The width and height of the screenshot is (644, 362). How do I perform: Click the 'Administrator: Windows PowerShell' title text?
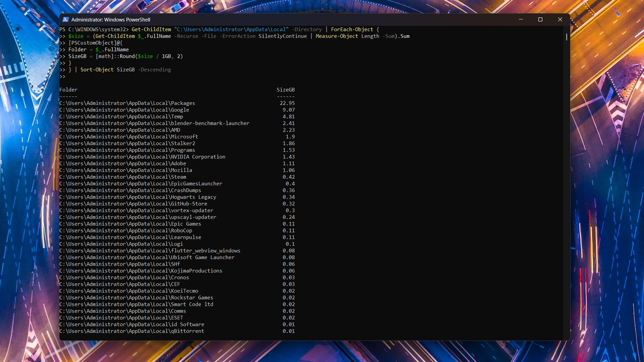click(x=110, y=20)
